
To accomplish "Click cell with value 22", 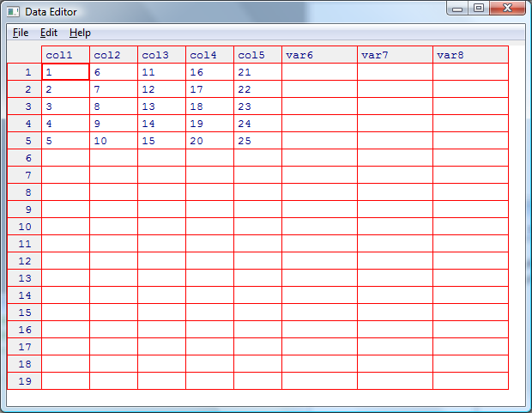I will [x=257, y=89].
